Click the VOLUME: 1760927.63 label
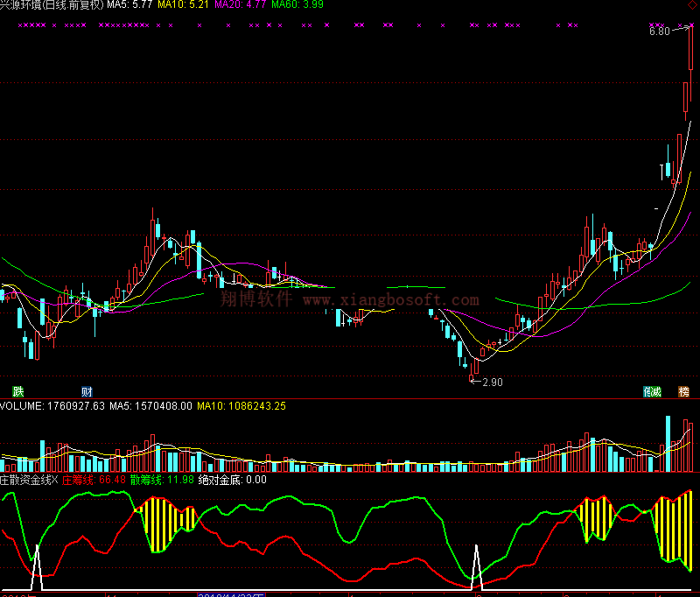 pyautogui.click(x=52, y=406)
